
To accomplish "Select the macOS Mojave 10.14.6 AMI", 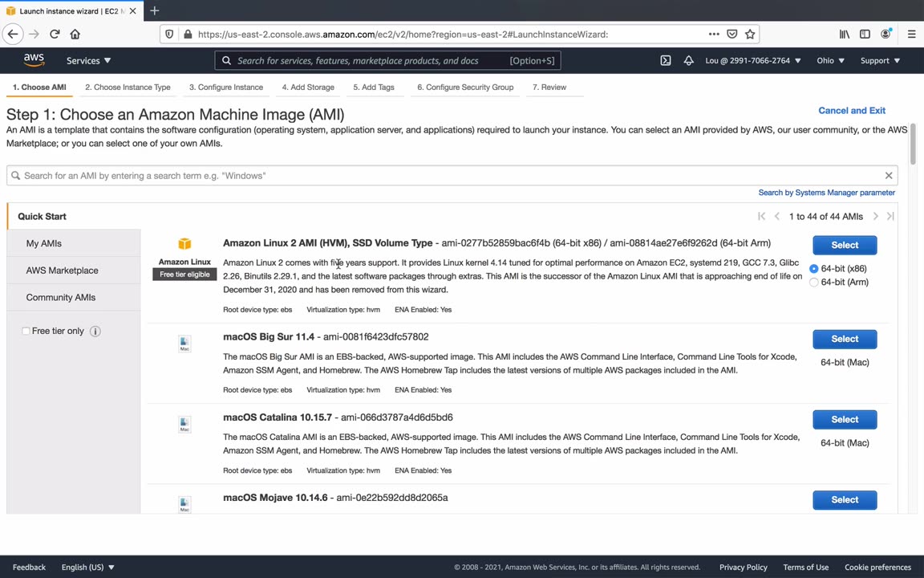I will 845,500.
